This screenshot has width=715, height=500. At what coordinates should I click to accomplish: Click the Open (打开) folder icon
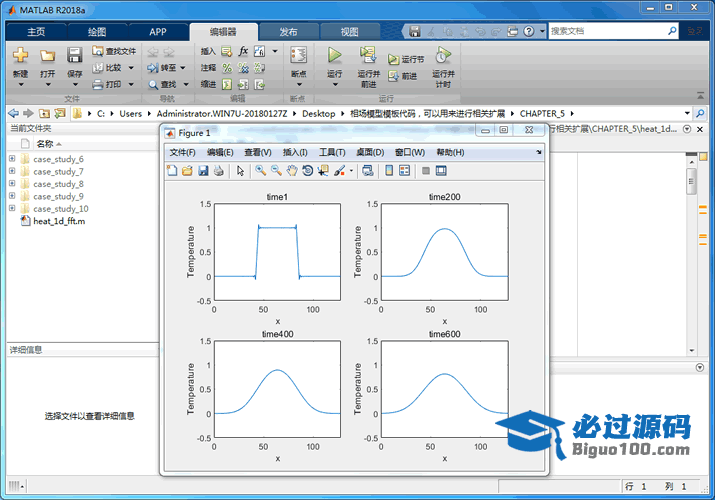pyautogui.click(x=47, y=56)
